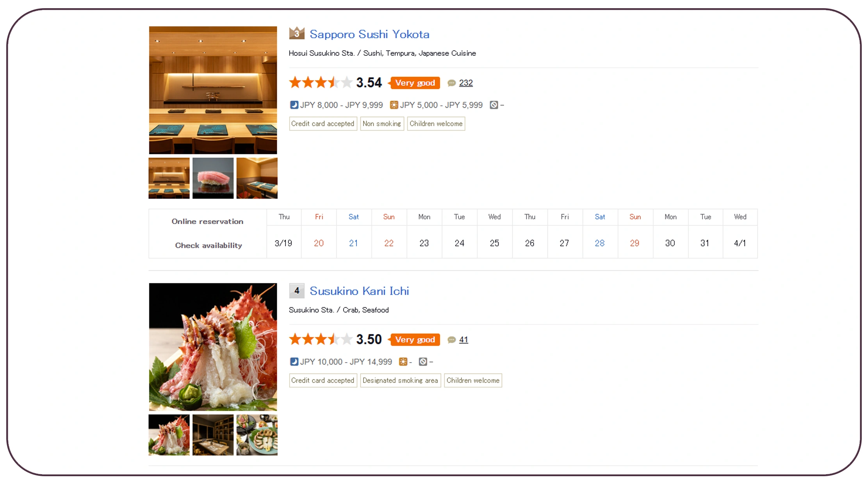868x484 pixels.
Task: Click review comment bubble icon beside 232
Action: pos(451,83)
